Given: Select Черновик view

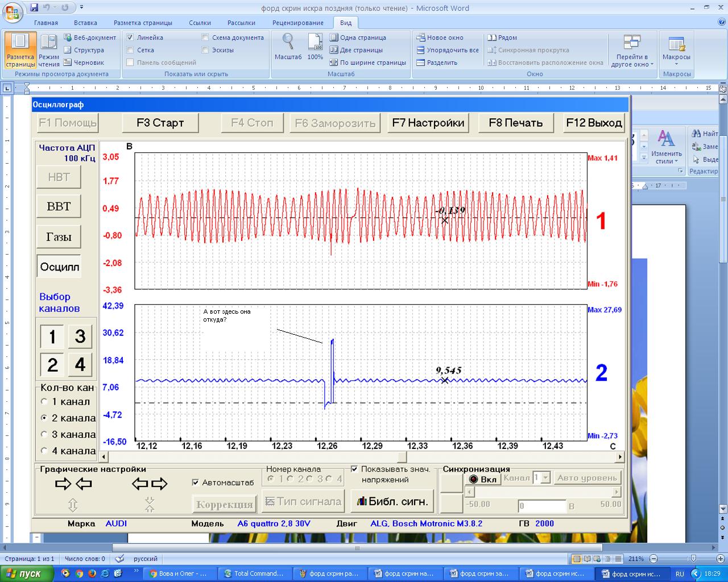Looking at the screenshot, I should click(84, 63).
